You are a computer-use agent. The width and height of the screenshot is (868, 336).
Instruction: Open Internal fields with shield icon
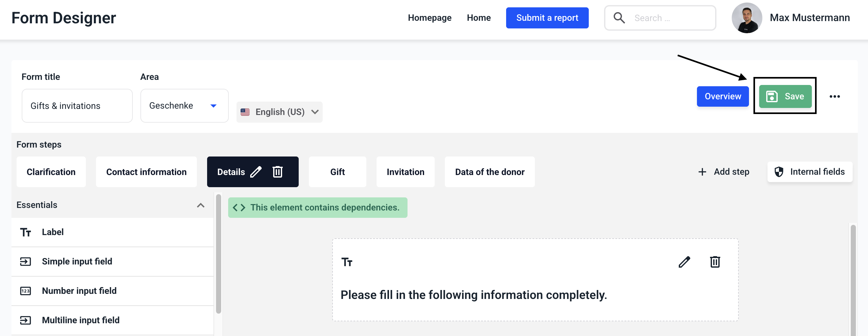pos(810,172)
